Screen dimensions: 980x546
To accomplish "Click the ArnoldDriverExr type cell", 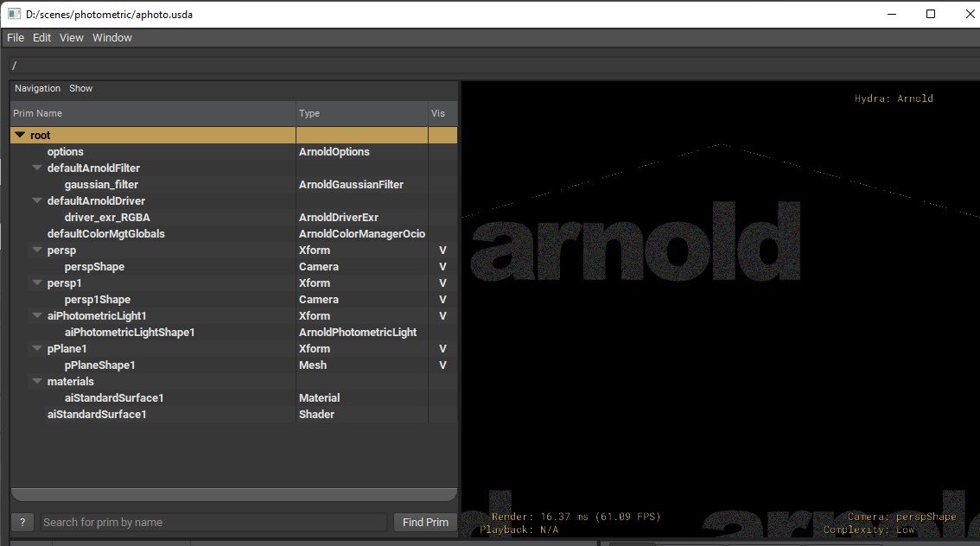I will [x=339, y=218].
